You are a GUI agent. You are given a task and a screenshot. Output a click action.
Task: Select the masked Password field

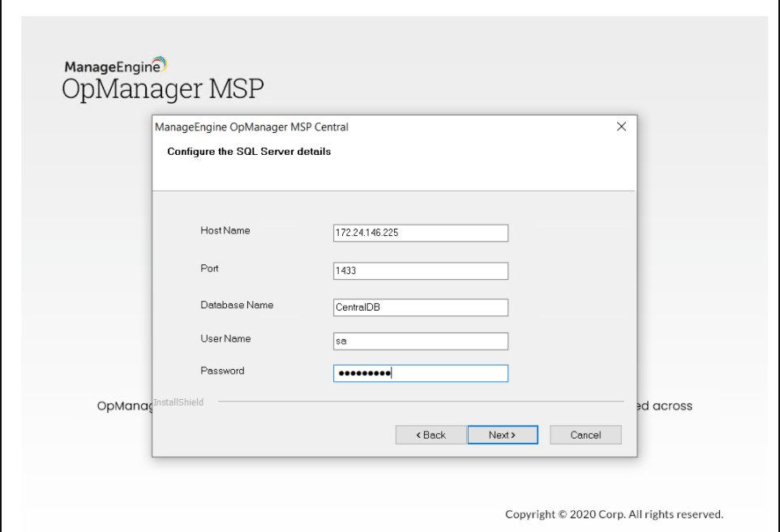[420, 373]
